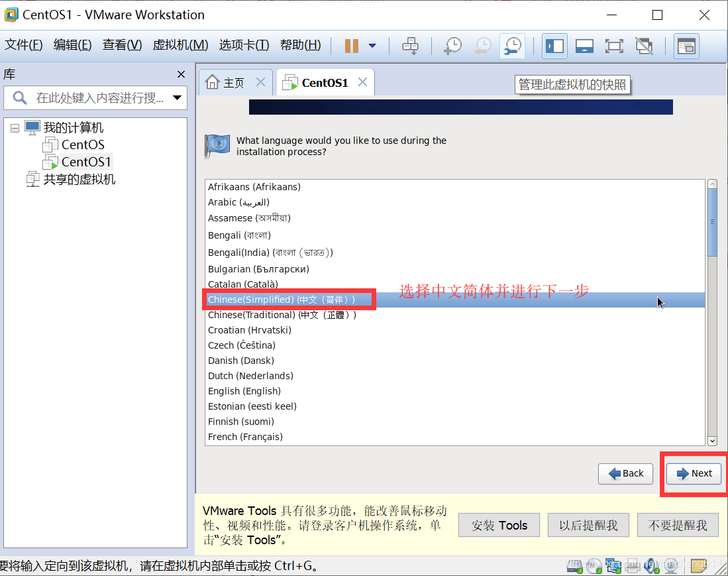Close the CentOS1 tab
This screenshot has width=728, height=576.
click(362, 82)
